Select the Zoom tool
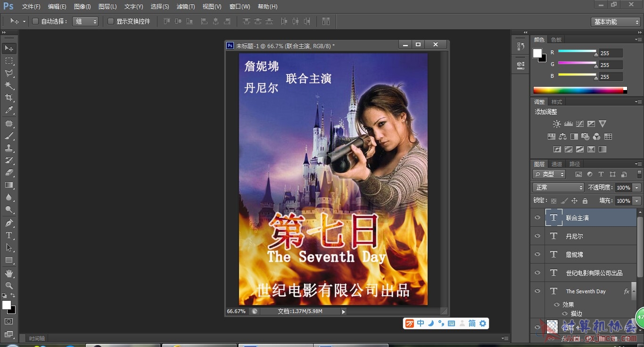644x347 pixels. tap(9, 286)
